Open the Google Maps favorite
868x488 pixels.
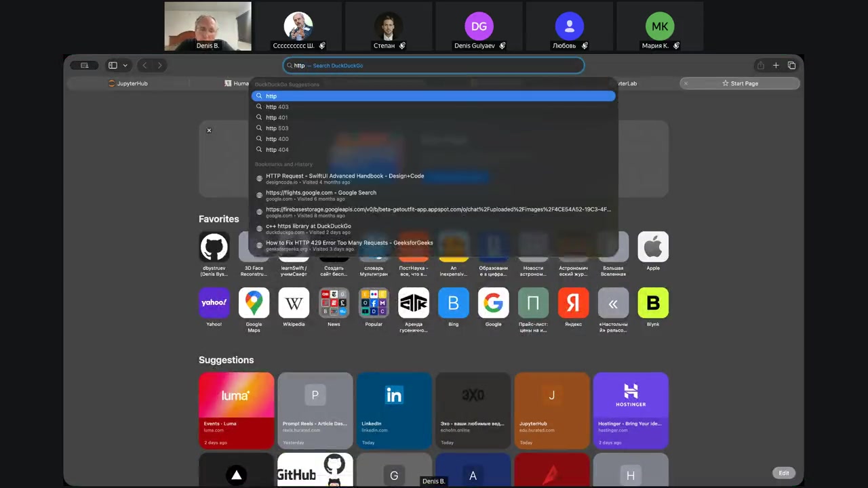tap(254, 303)
